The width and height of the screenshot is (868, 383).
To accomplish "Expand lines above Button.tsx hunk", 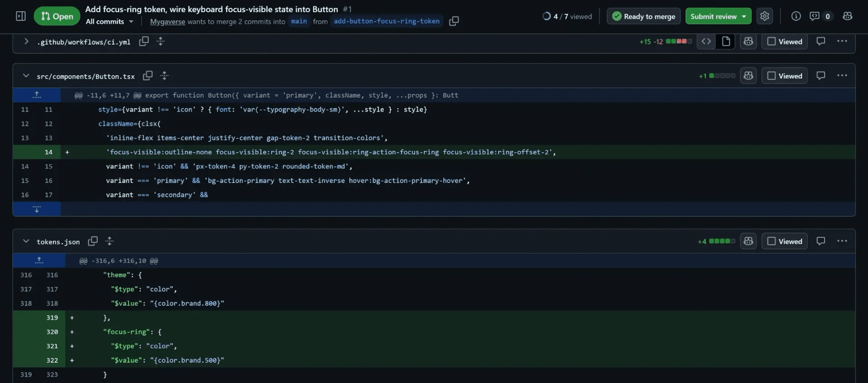I will point(37,95).
